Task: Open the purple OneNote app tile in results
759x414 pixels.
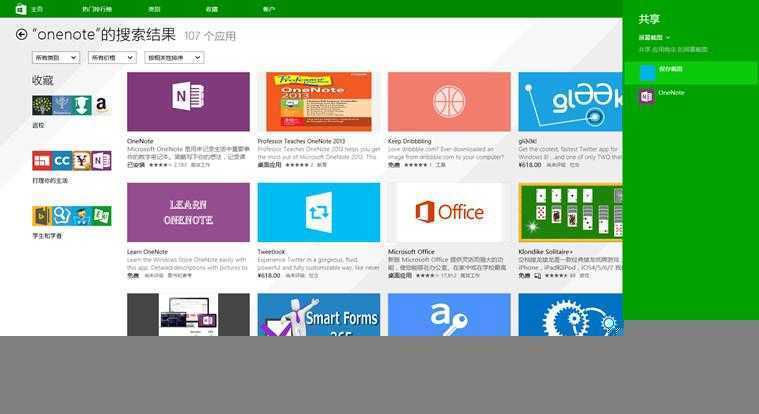Action: [188, 102]
